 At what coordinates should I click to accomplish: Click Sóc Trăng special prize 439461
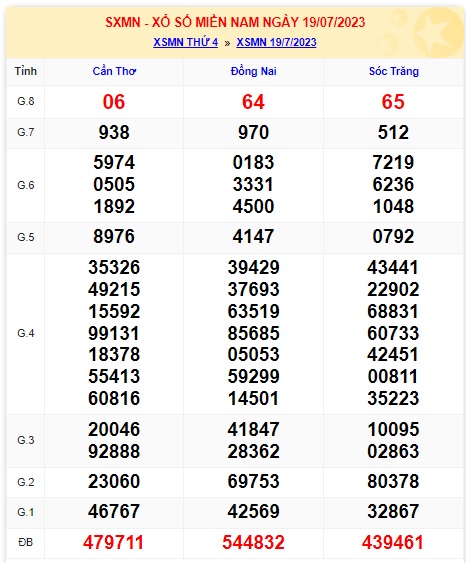393,542
